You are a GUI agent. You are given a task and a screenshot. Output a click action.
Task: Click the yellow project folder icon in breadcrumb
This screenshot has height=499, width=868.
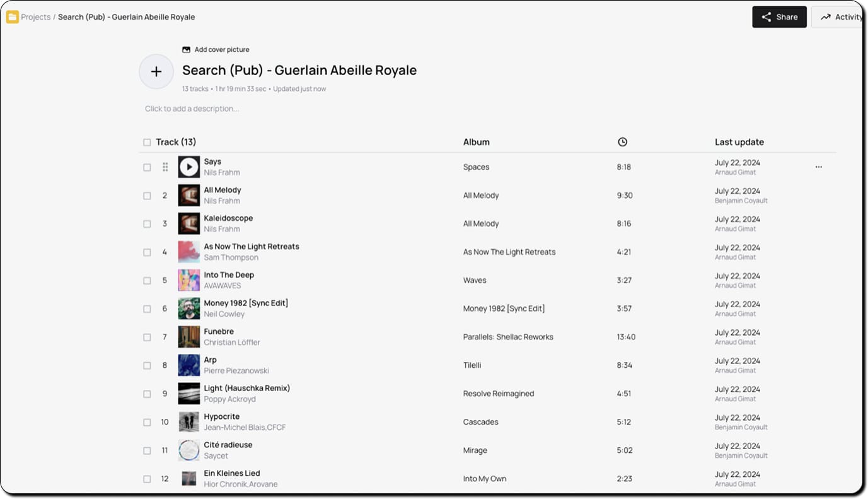pyautogui.click(x=13, y=16)
